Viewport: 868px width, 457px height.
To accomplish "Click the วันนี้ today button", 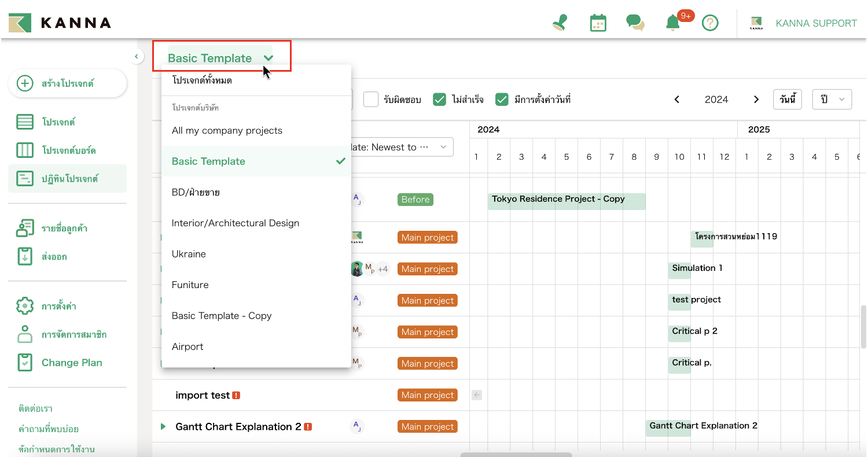I will tap(787, 99).
